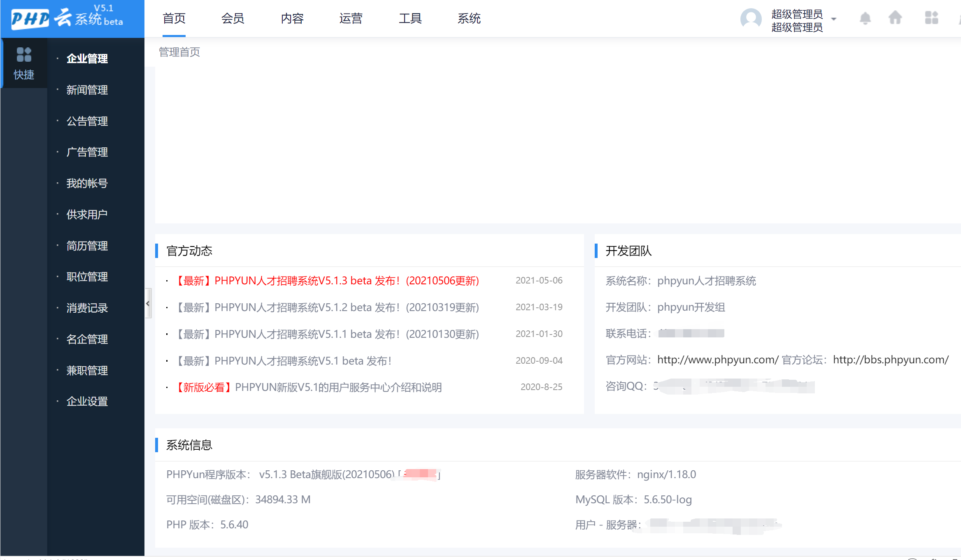Click the admin avatar icon
This screenshot has height=560, width=961.
(751, 19)
